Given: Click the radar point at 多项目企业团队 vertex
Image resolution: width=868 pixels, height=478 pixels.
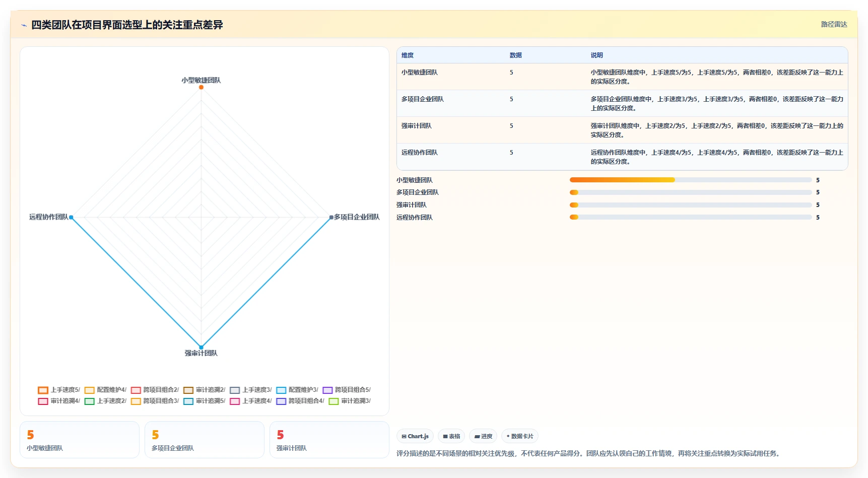Looking at the screenshot, I should click(x=331, y=218).
